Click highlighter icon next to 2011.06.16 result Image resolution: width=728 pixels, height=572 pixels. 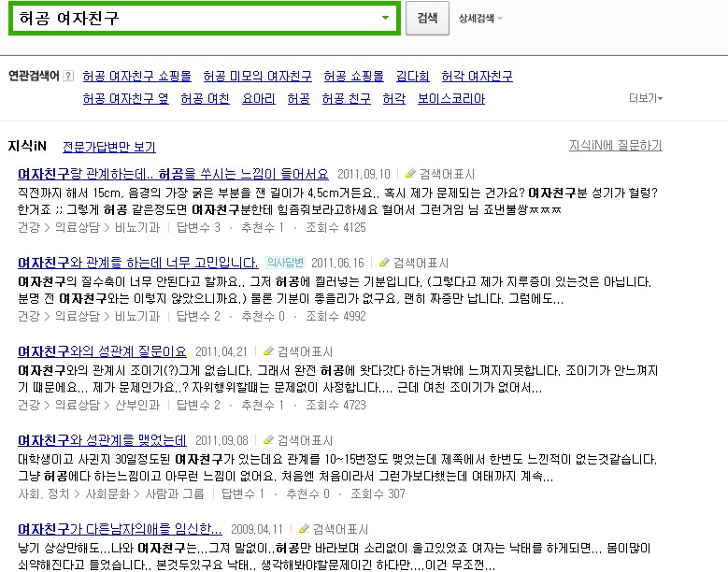click(384, 263)
